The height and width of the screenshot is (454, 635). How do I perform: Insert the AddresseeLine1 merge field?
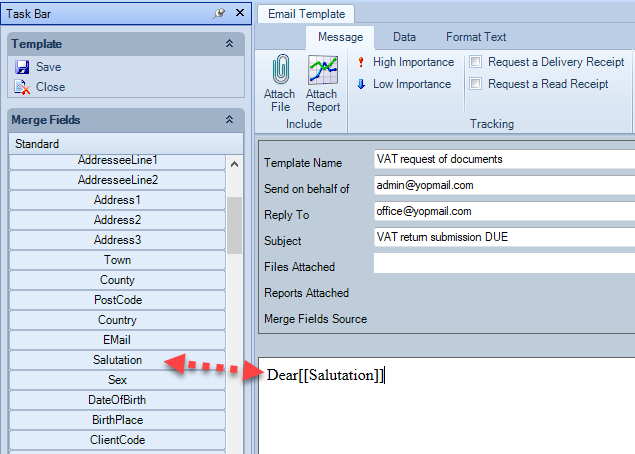coord(117,161)
